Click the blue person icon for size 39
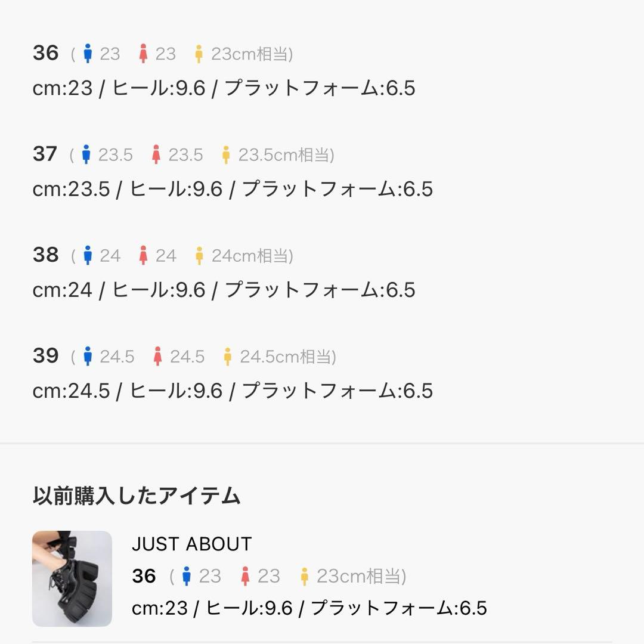Screen dimensions: 644x644 tap(88, 357)
